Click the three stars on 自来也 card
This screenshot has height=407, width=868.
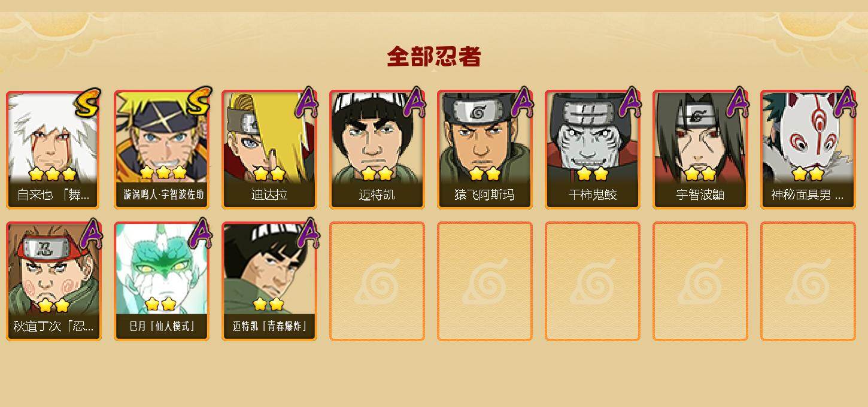tap(53, 174)
